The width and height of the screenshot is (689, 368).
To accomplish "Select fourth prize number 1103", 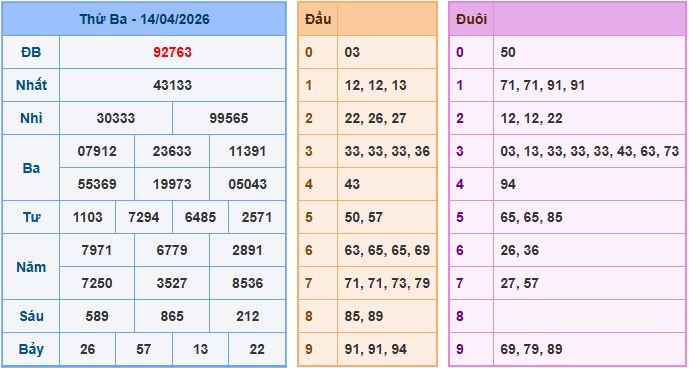I will [x=87, y=217].
